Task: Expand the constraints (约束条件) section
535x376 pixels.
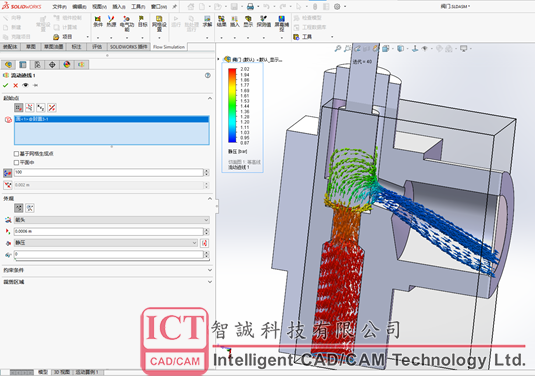Action: [107, 270]
